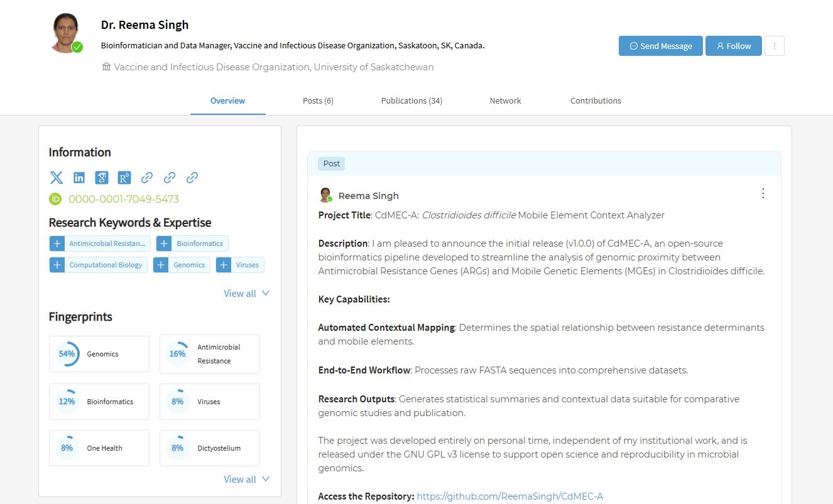The image size is (833, 504).
Task: Select the One Health fingerprint card
Action: point(99,448)
